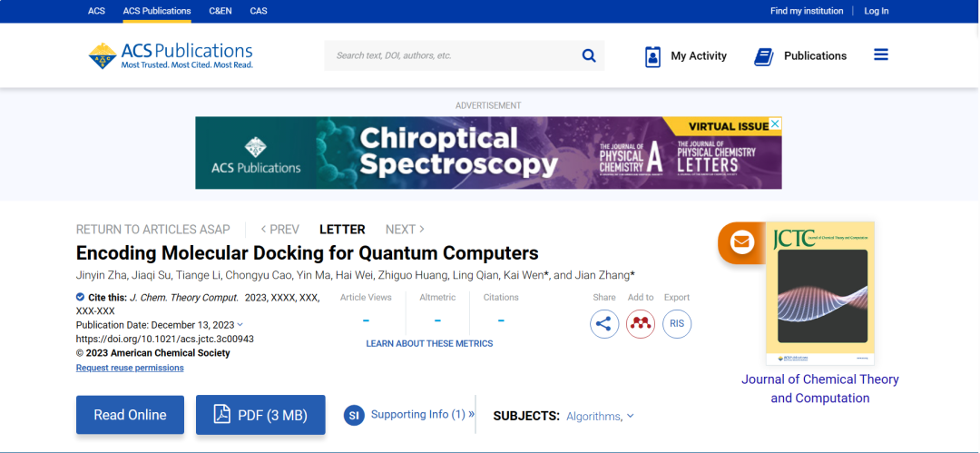
Task: Click the Chiroptical Spectroscopy ad banner
Action: (x=488, y=153)
